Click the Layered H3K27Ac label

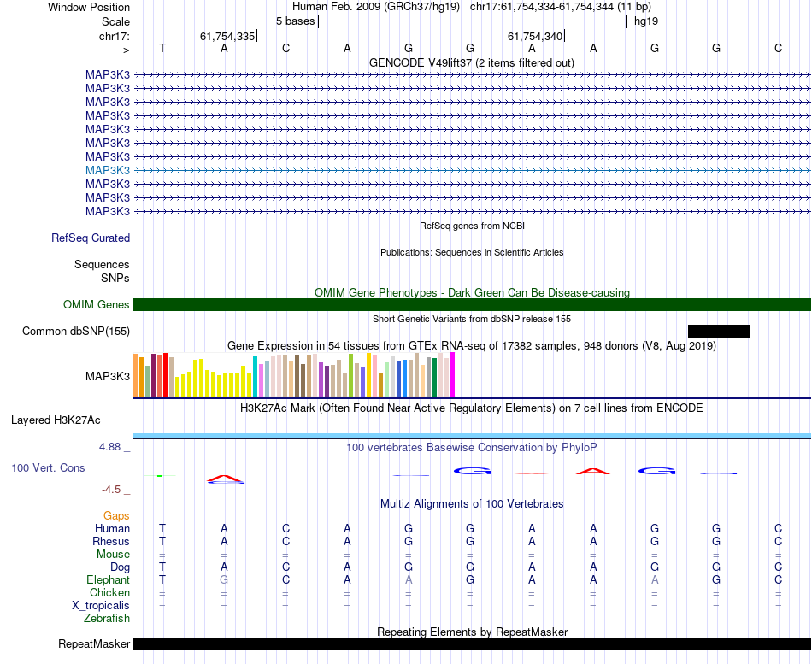(56, 420)
